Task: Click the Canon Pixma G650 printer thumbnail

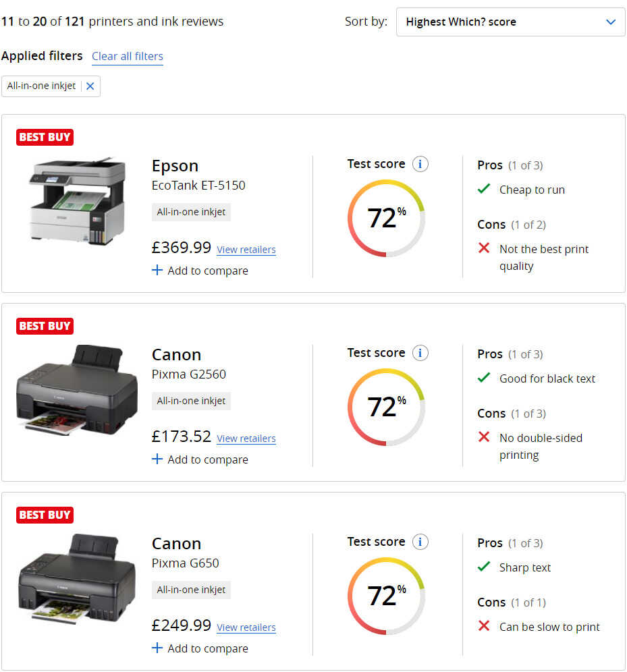Action: pyautogui.click(x=77, y=578)
